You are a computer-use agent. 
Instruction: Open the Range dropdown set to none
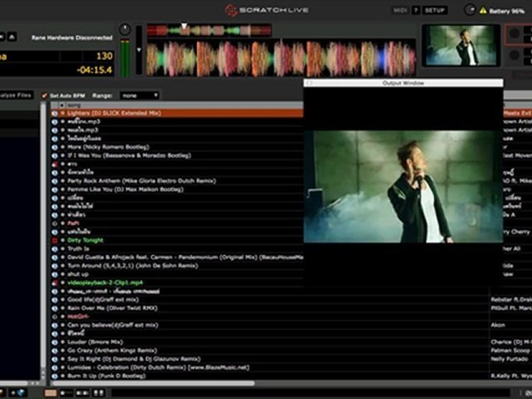(140, 96)
